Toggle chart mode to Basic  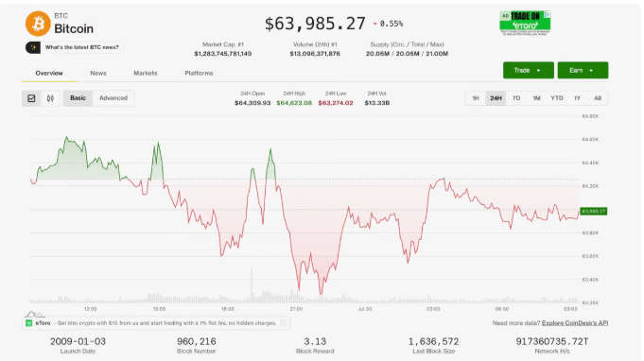78,98
